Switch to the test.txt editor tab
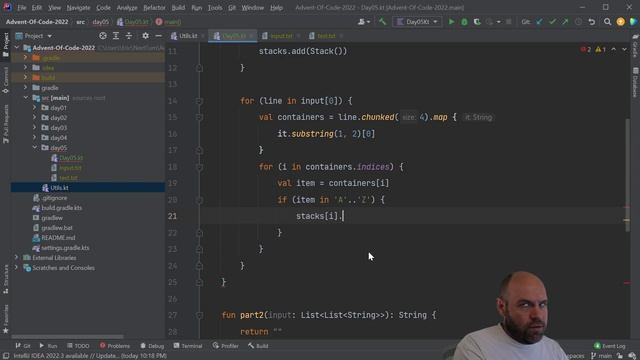 tap(326, 36)
